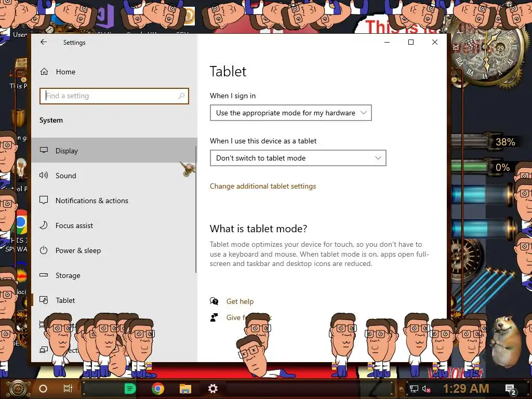This screenshot has width=532, height=399.
Task: Click the Sound speaker icon
Action: [x=44, y=175]
